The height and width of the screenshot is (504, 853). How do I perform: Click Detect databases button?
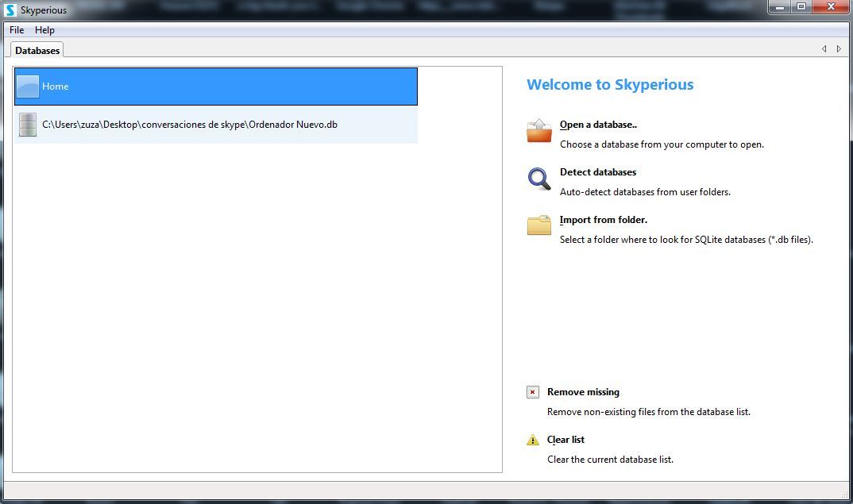point(598,171)
